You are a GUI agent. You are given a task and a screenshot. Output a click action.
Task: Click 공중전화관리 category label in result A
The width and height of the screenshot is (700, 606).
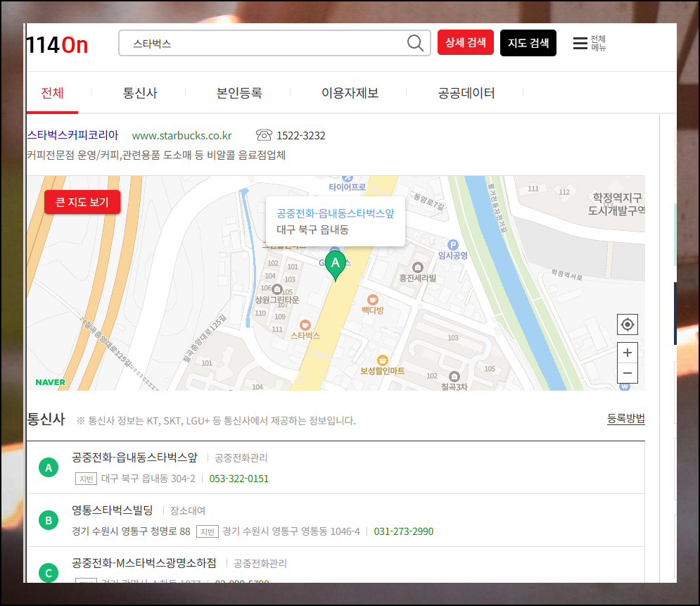241,457
